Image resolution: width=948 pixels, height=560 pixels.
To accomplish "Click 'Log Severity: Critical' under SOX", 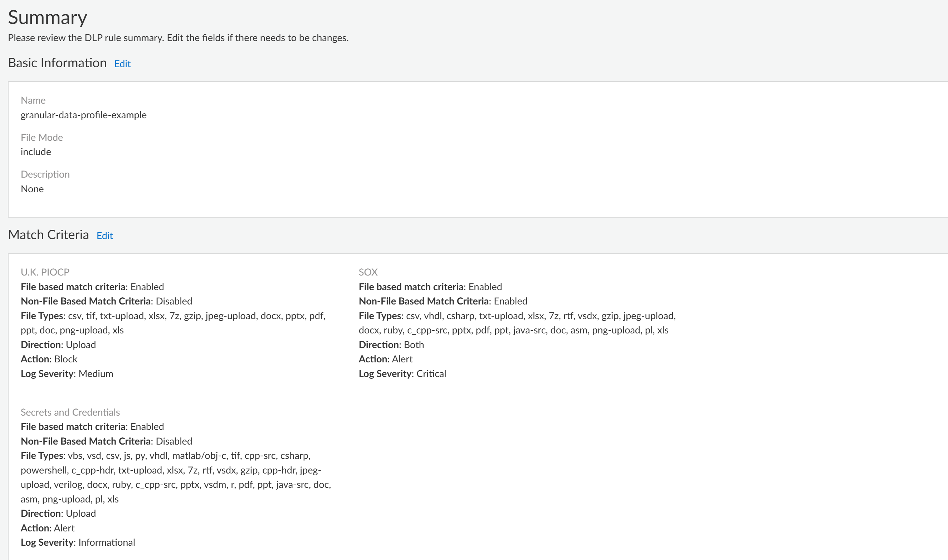I will (x=402, y=373).
